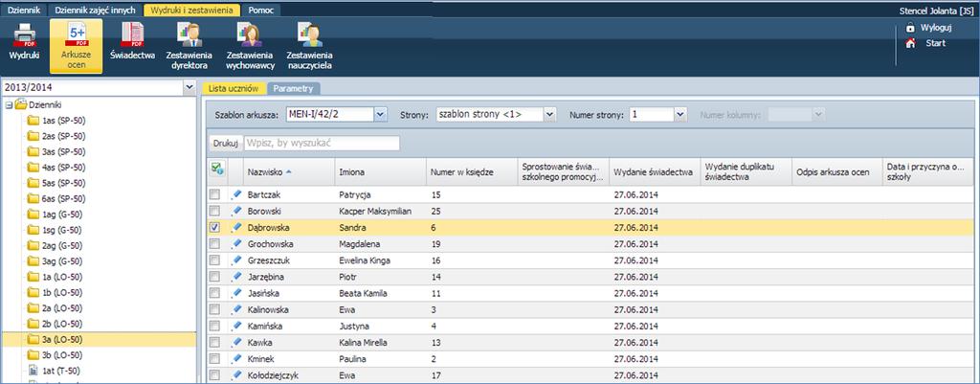Check the box for Grzeszczuk Ewelina
Image resolution: width=980 pixels, height=384 pixels.
tap(214, 260)
